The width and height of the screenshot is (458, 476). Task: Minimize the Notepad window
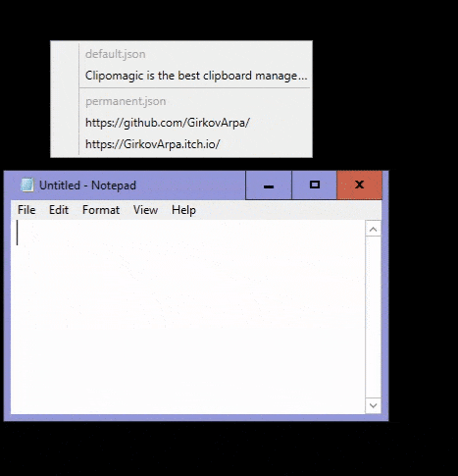(269, 185)
